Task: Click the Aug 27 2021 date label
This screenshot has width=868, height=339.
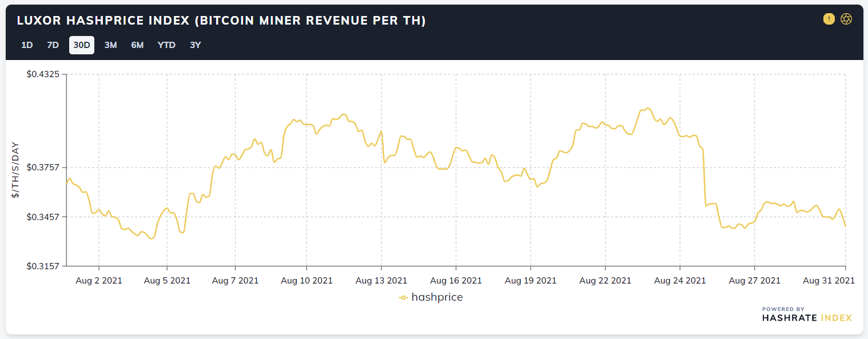Action: [x=755, y=281]
